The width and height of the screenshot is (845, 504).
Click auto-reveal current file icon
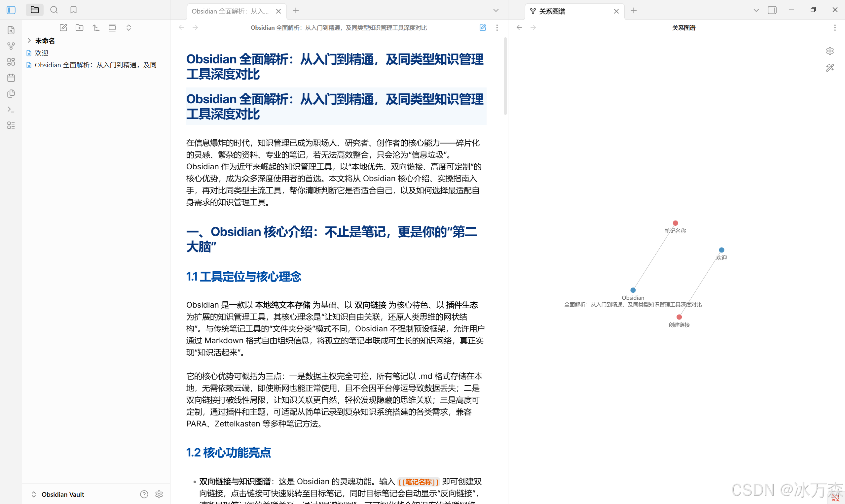pos(112,27)
